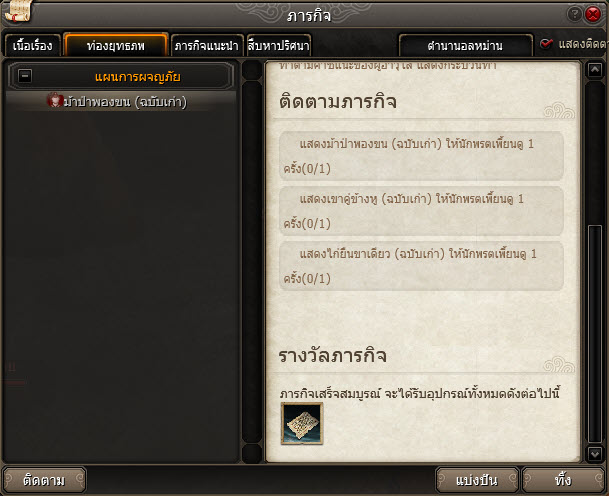
Task: Click the red character icon beside ม้าป่าพองขน
Action: click(55, 100)
